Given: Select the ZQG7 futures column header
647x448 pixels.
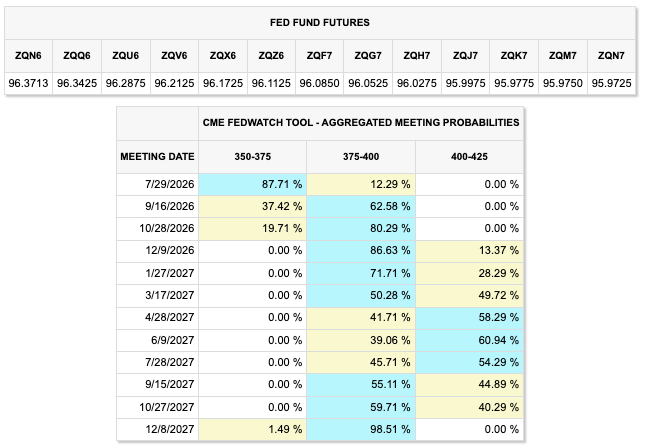Looking at the screenshot, I should (x=368, y=56).
